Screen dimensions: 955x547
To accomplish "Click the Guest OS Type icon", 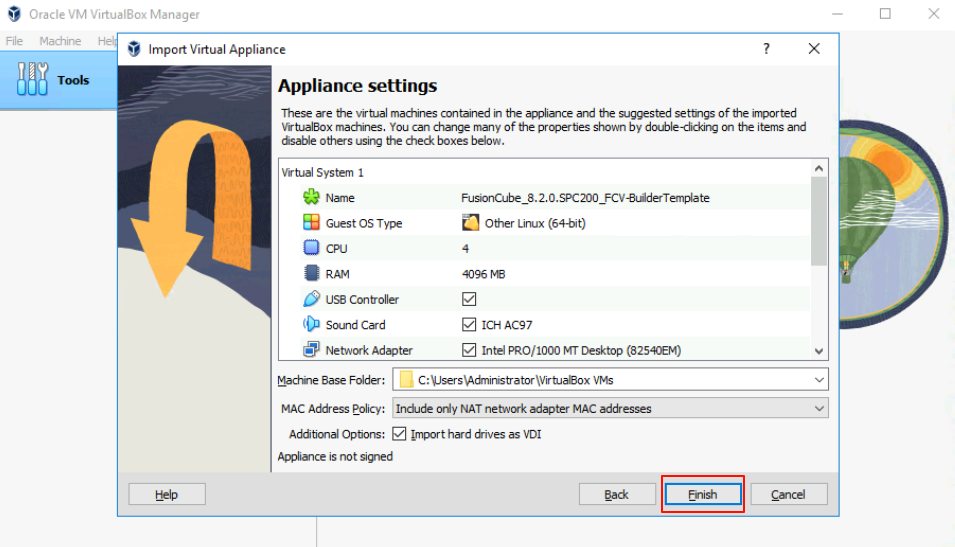I will [310, 223].
